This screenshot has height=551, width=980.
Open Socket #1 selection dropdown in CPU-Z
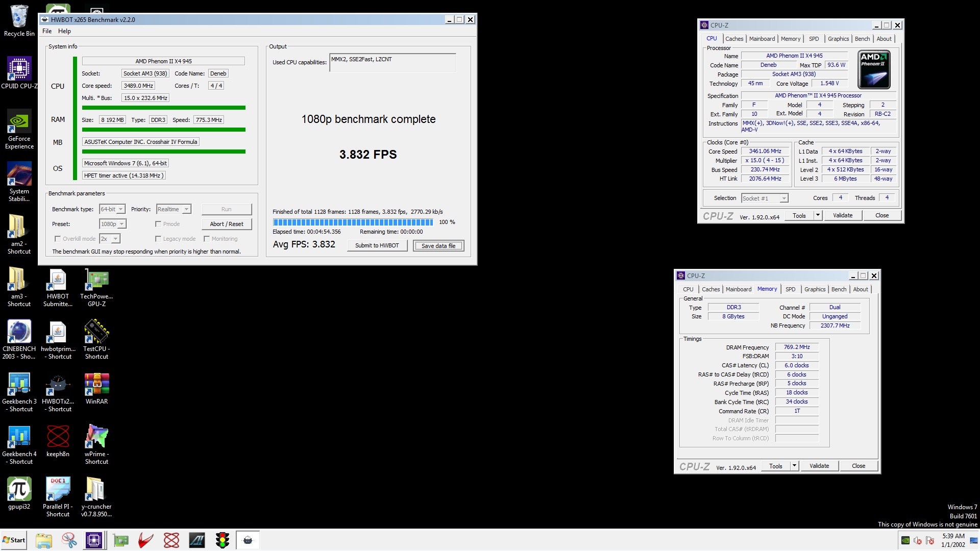[x=765, y=198]
